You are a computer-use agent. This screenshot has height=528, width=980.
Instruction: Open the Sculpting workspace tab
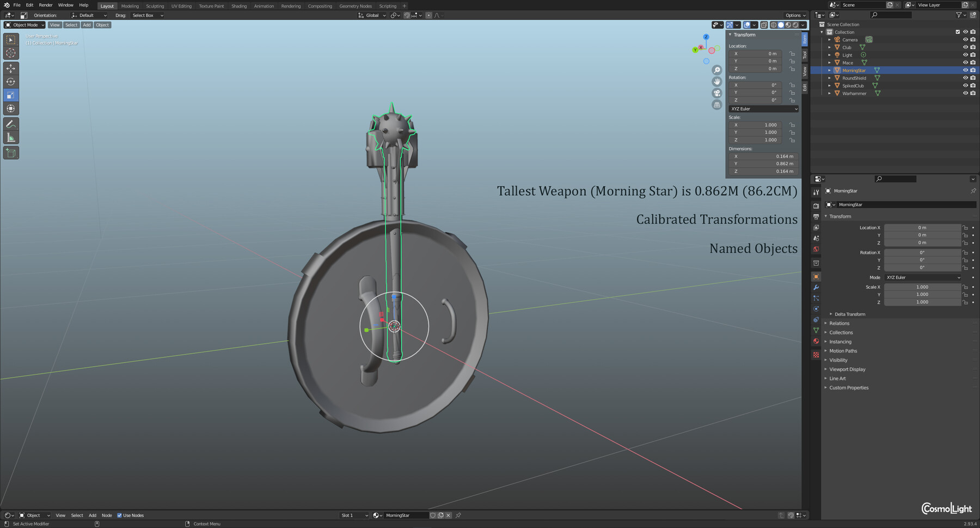click(x=155, y=6)
